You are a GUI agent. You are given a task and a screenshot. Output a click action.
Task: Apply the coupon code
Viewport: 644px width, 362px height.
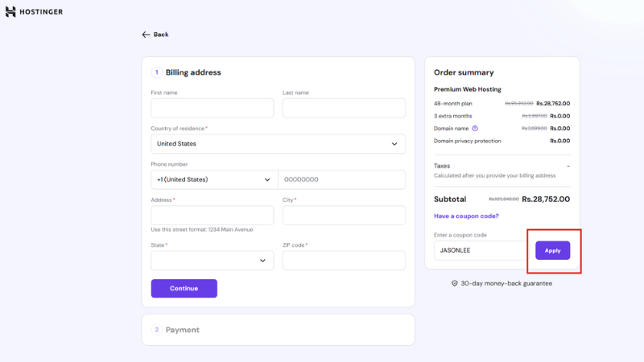(552, 250)
